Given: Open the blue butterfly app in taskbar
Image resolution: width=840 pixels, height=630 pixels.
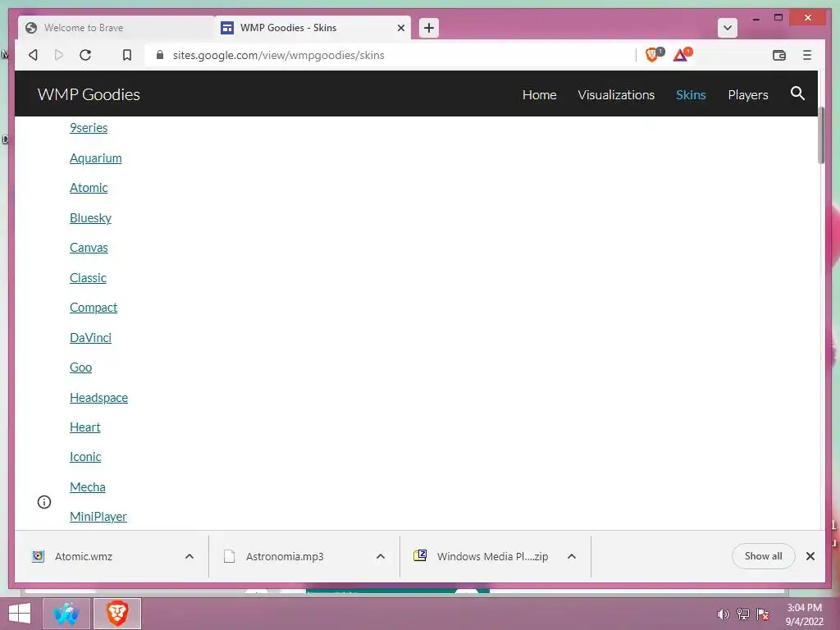Looking at the screenshot, I should tap(66, 614).
